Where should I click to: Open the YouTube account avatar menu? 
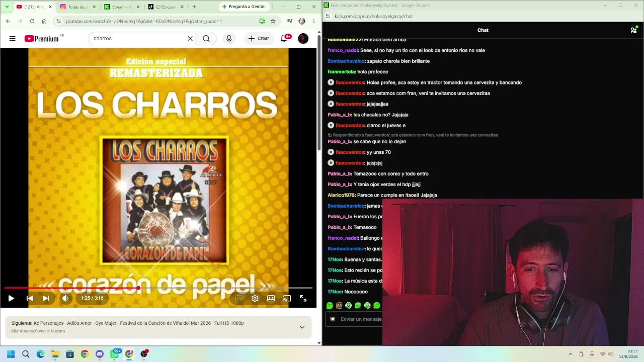303,38
